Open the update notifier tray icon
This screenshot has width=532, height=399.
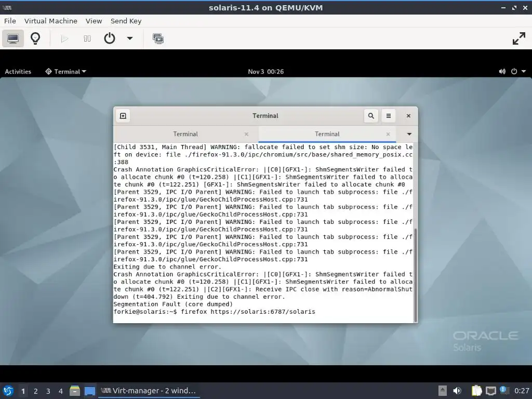coord(504,390)
